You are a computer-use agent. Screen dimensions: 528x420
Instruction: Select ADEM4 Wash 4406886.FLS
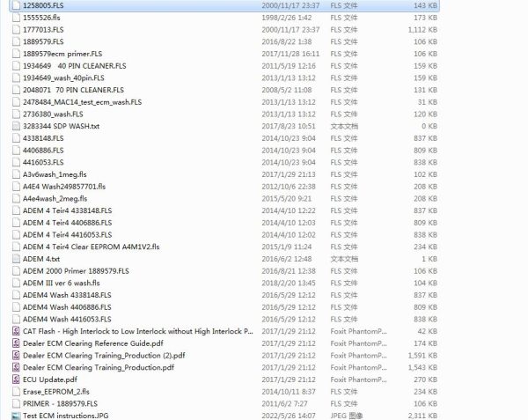pos(67,307)
